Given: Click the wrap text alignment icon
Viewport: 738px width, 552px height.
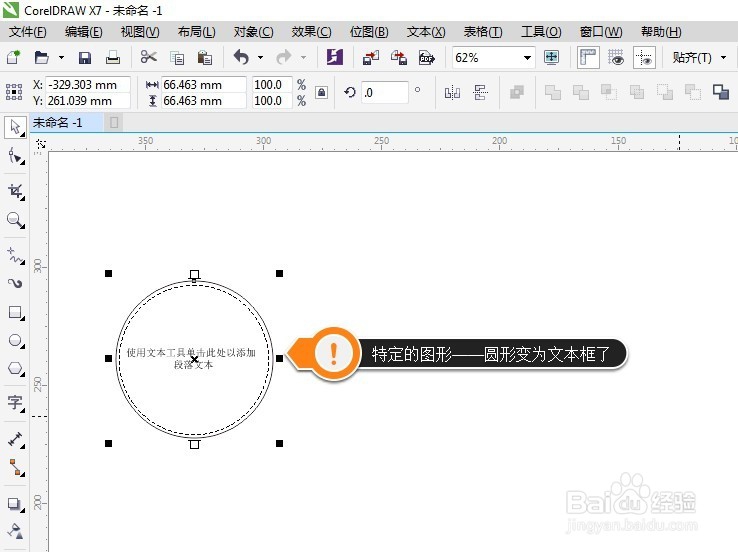Looking at the screenshot, I should pyautogui.click(x=480, y=92).
